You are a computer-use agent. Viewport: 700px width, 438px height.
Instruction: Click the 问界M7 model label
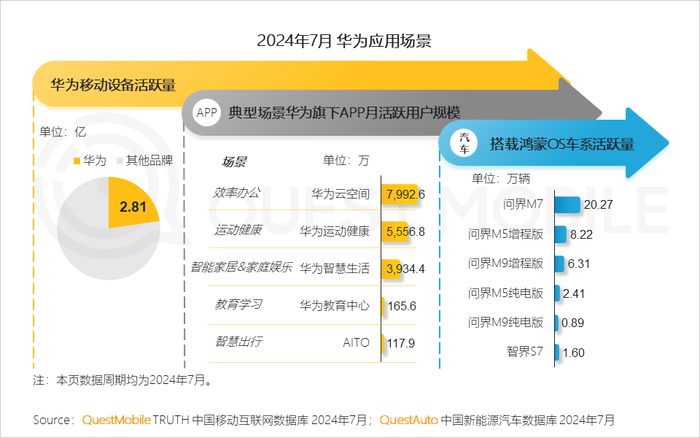tap(523, 204)
